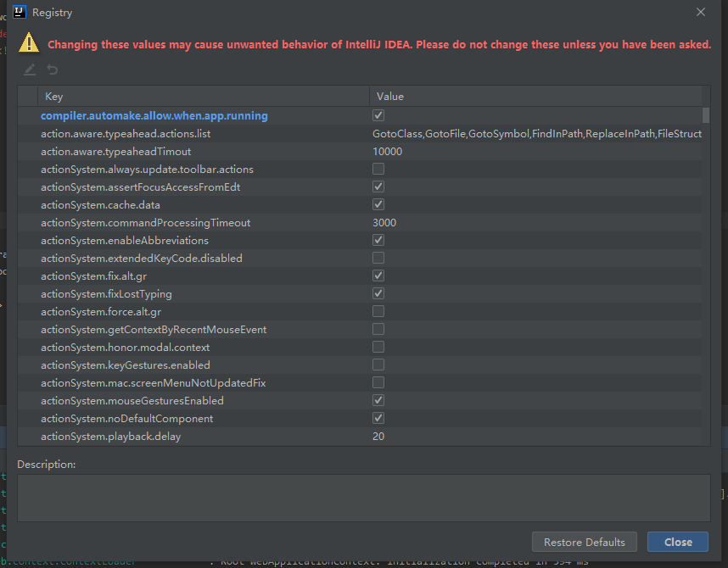Select actionSystem.cache.data key text

(x=100, y=205)
